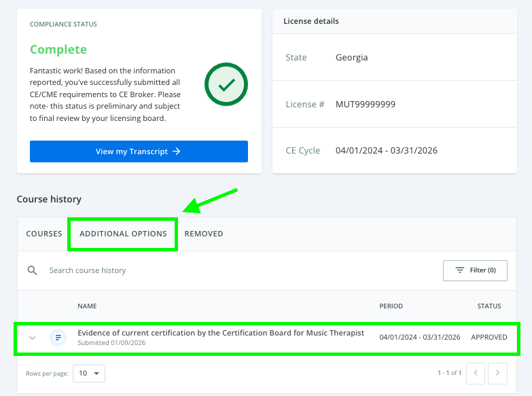
Task: Open the Rows per page dropdown
Action: click(89, 373)
